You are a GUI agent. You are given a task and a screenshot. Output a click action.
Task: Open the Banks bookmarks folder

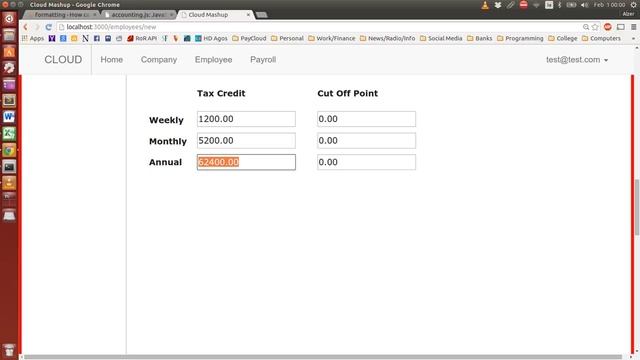480,38
